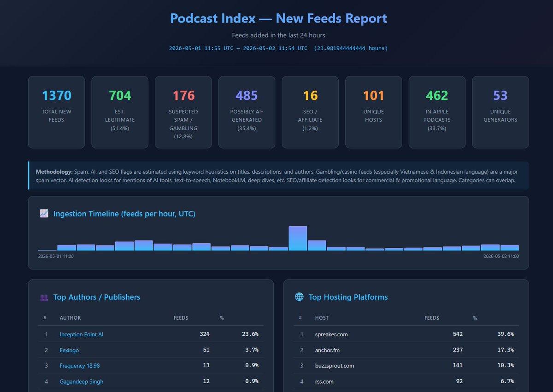The height and width of the screenshot is (392, 553).
Task: Open the Frequency 18.98 author link
Action: pos(80,366)
